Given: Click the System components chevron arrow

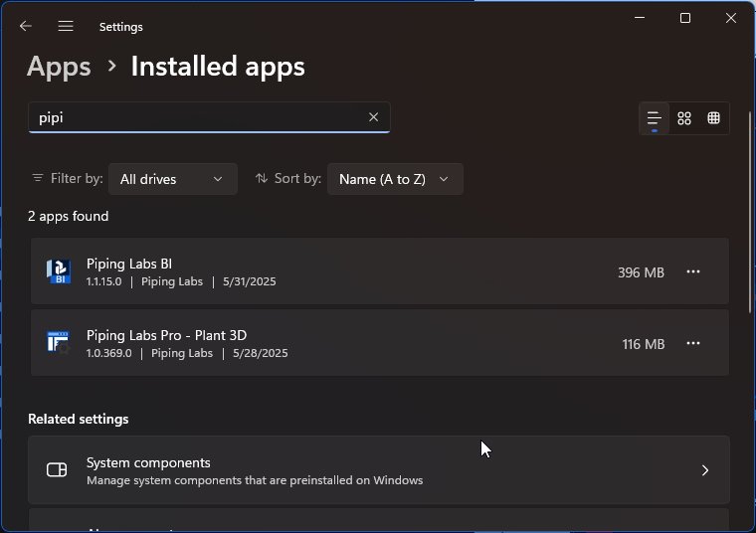Looking at the screenshot, I should coord(704,470).
